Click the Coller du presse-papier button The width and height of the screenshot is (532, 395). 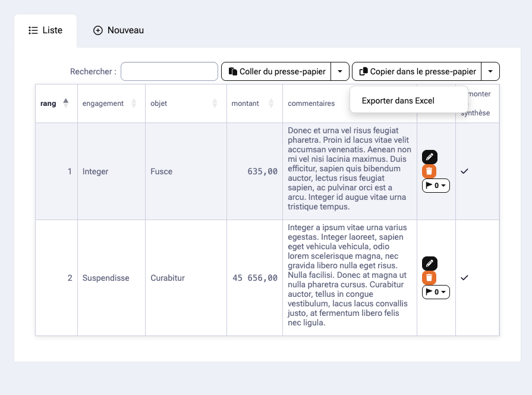[x=276, y=71]
